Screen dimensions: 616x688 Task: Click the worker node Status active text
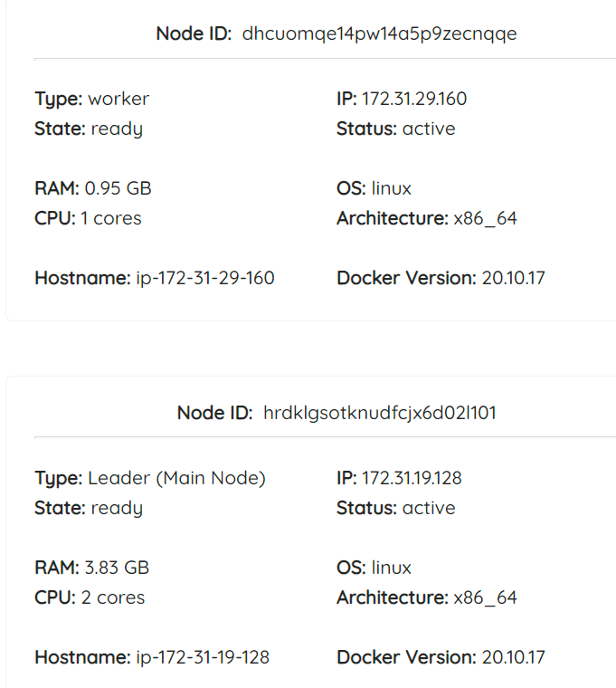click(429, 129)
